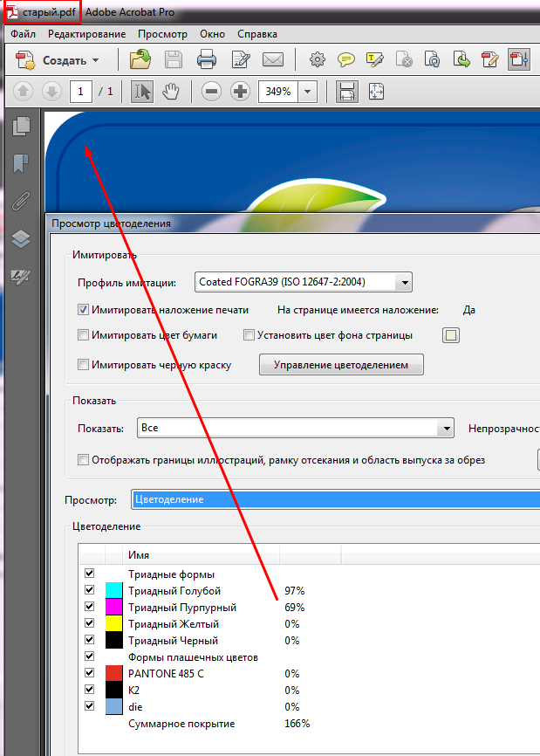Open 'Показать' Все dropdown
Screen dimensions: 540x756
pos(295,428)
